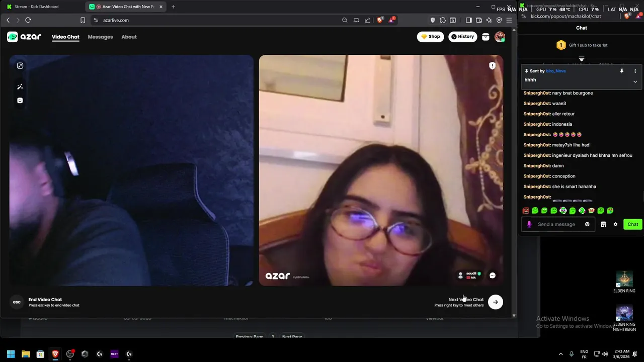Open the chat bubble on partner video
This screenshot has height=362, width=644.
pos(493,276)
